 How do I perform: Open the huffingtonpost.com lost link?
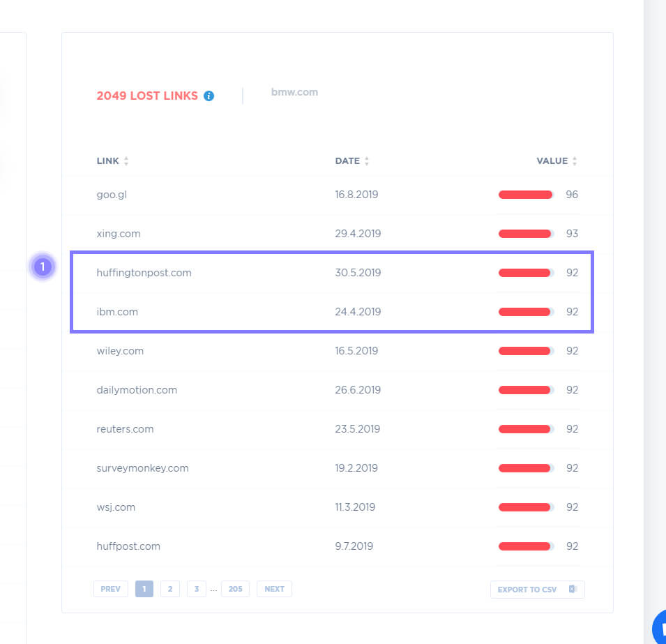click(144, 273)
